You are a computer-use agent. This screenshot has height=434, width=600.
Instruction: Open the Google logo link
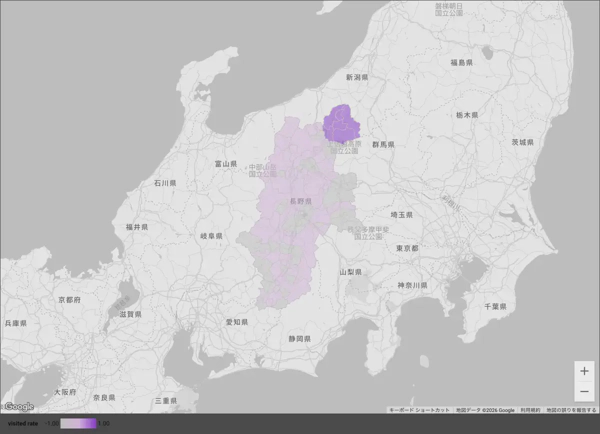coord(19,406)
